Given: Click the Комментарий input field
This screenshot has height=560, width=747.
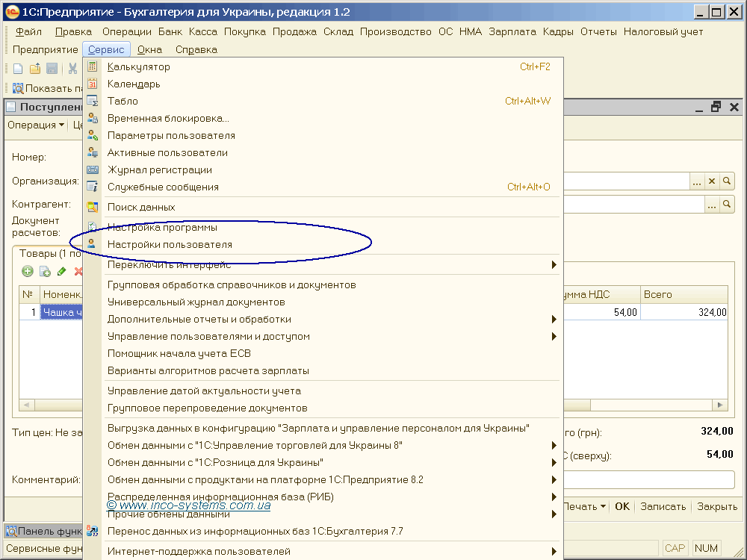Looking at the screenshot, I should (648, 479).
